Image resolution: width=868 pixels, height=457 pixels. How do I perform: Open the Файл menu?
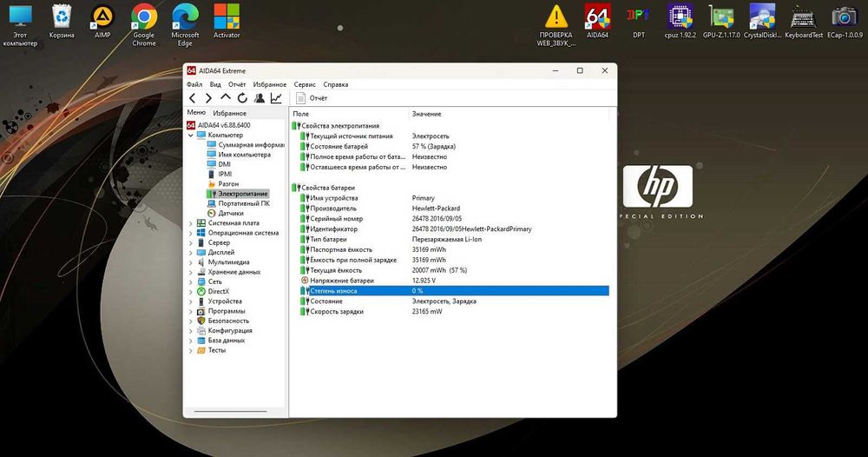[x=194, y=84]
